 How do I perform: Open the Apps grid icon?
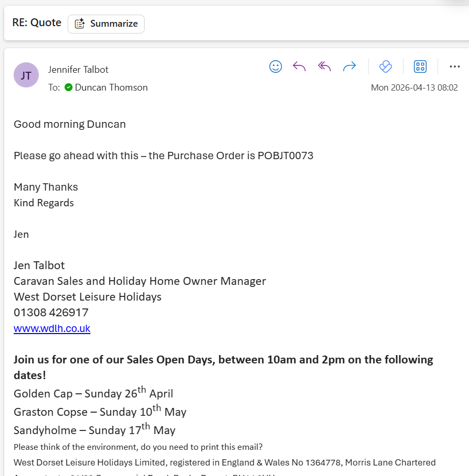click(420, 67)
